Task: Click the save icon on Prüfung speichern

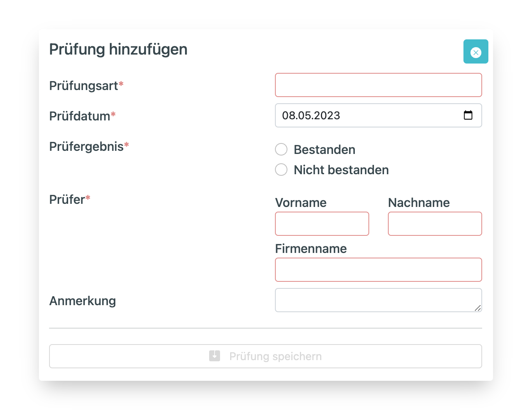Action: point(215,356)
